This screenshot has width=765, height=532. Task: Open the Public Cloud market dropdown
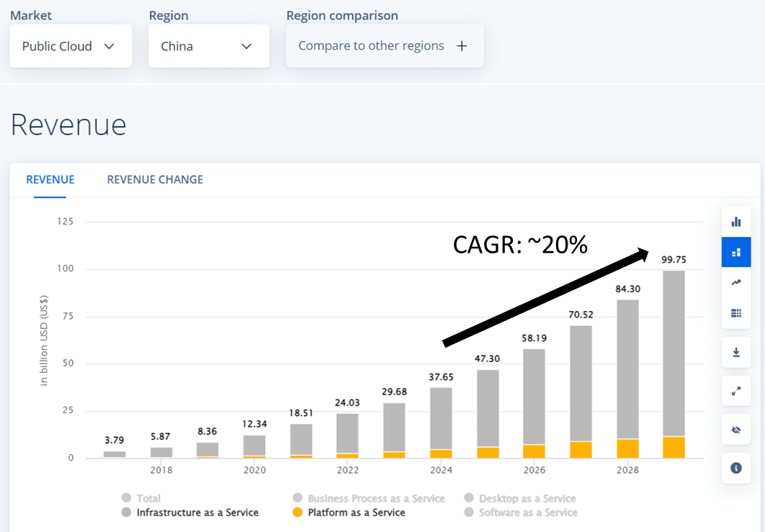pyautogui.click(x=71, y=46)
